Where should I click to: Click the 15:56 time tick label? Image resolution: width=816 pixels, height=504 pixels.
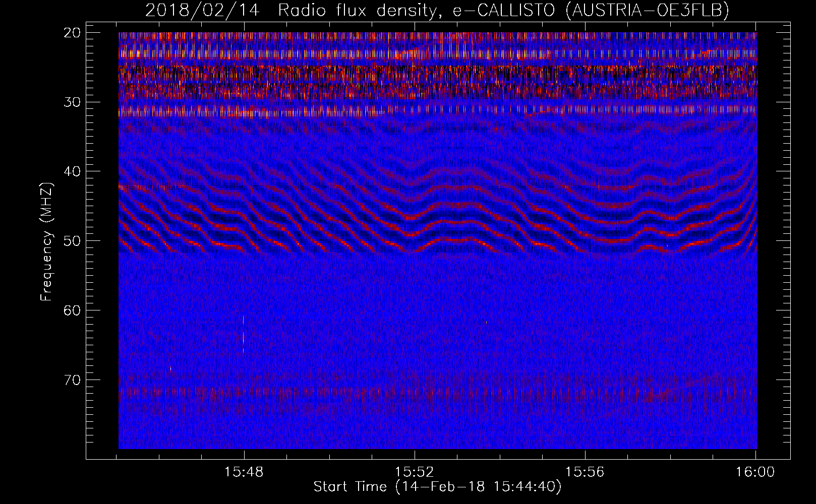coord(585,472)
